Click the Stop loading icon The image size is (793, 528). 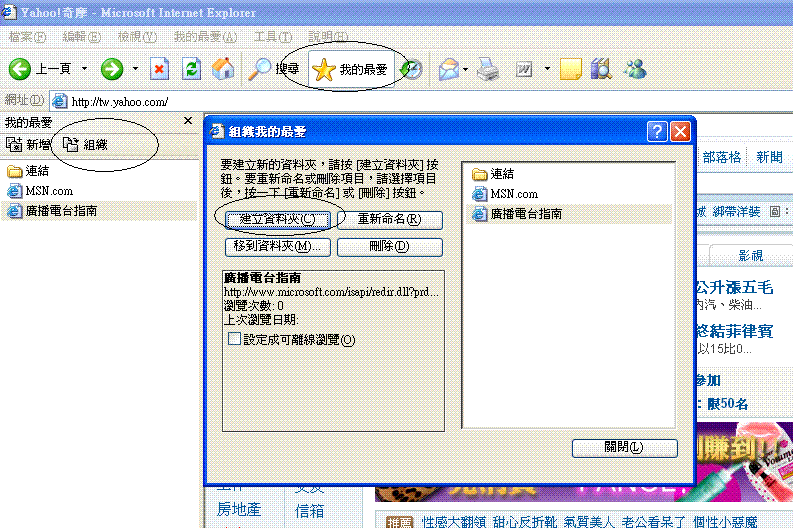[x=160, y=69]
